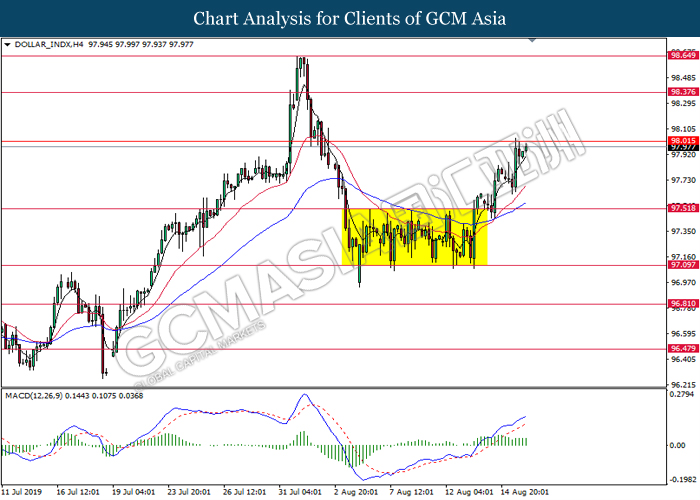
Task: Click the 96.479 bottom price label
Action: 683,348
